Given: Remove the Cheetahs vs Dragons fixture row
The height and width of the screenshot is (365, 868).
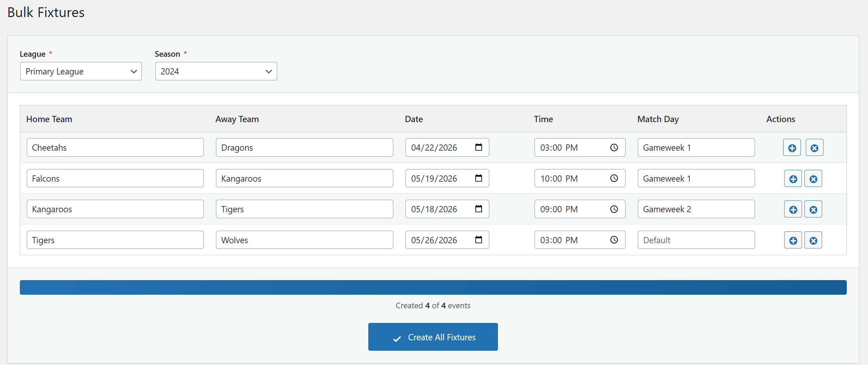Looking at the screenshot, I should 814,148.
